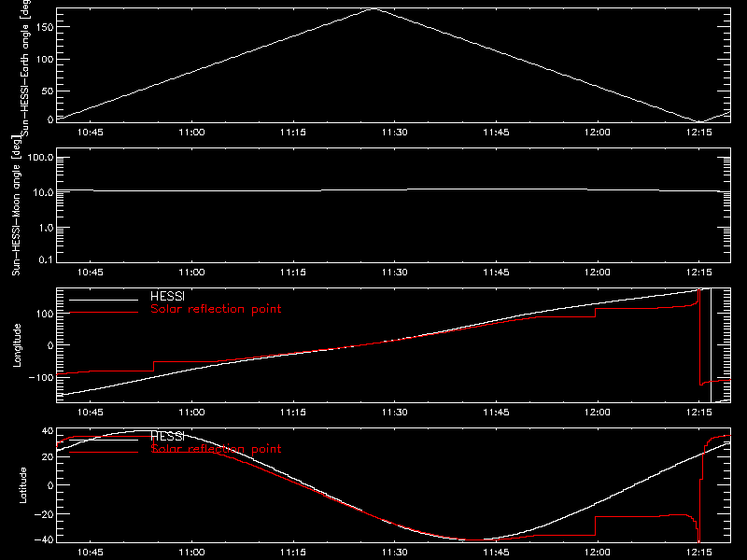Click 12:15 time label under Earth angle plot

(698, 132)
